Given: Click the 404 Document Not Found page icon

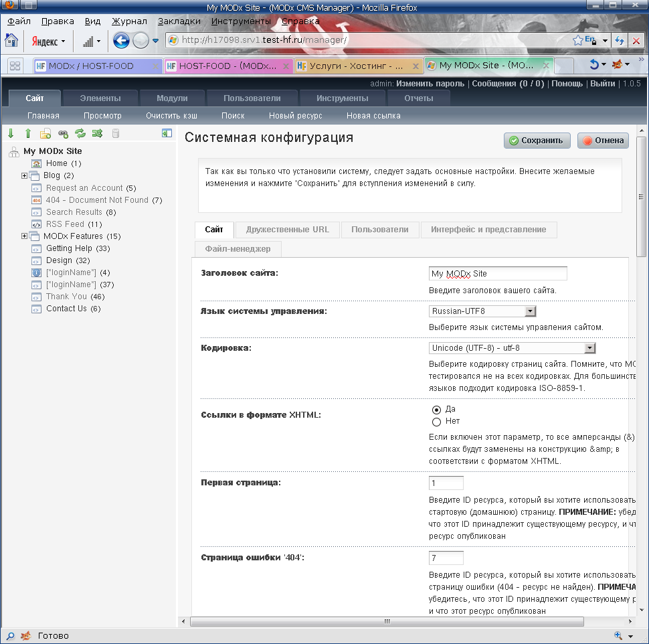Looking at the screenshot, I should (x=36, y=200).
